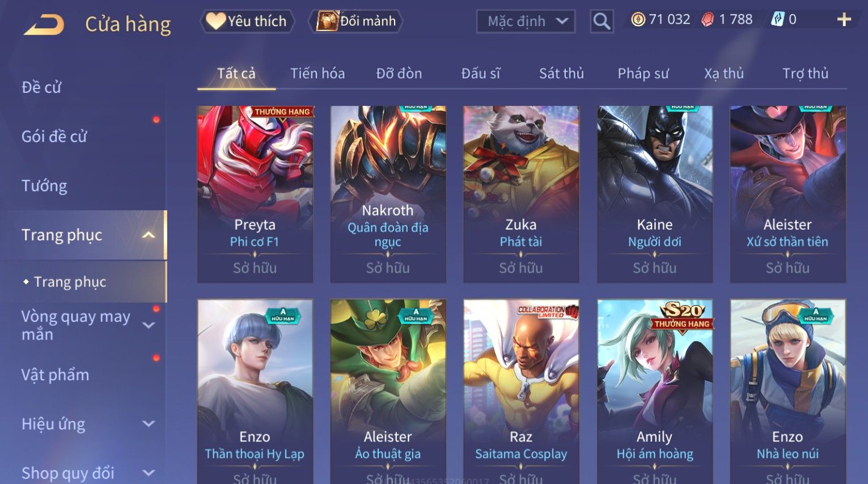The image size is (868, 484).
Task: Expand the Vòng quay may mắn section
Action: point(148,325)
